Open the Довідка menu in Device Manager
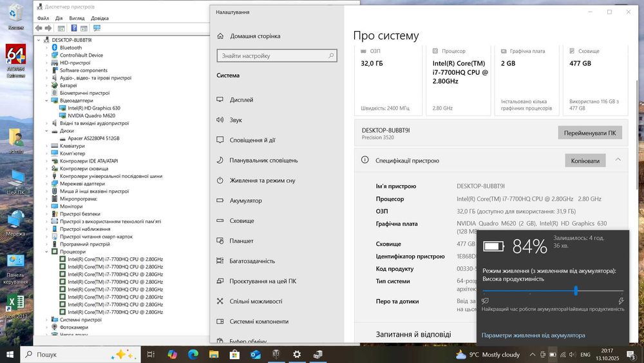This screenshot has height=363, width=644. (100, 18)
